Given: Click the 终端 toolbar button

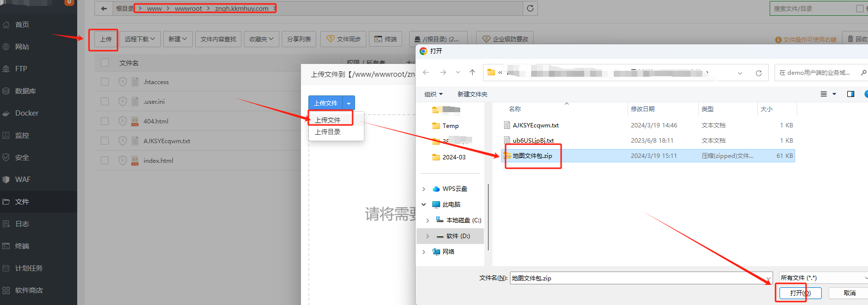Looking at the screenshot, I should click(x=386, y=39).
